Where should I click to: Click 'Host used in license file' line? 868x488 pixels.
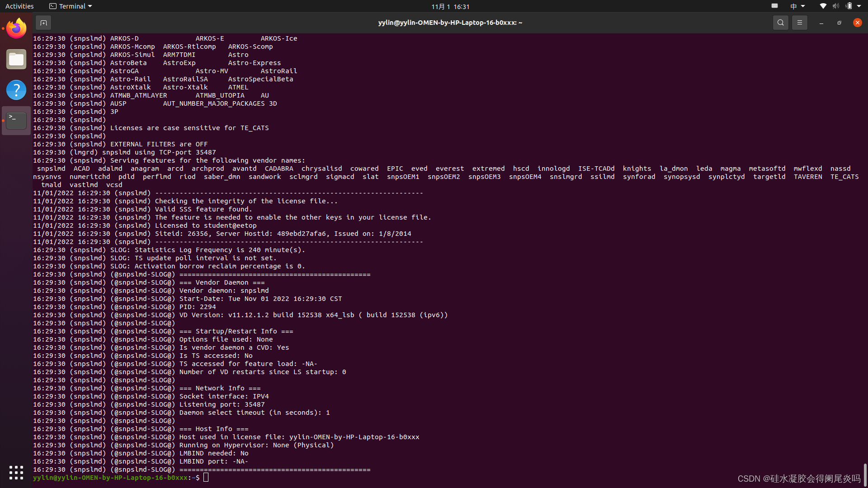[226, 437]
